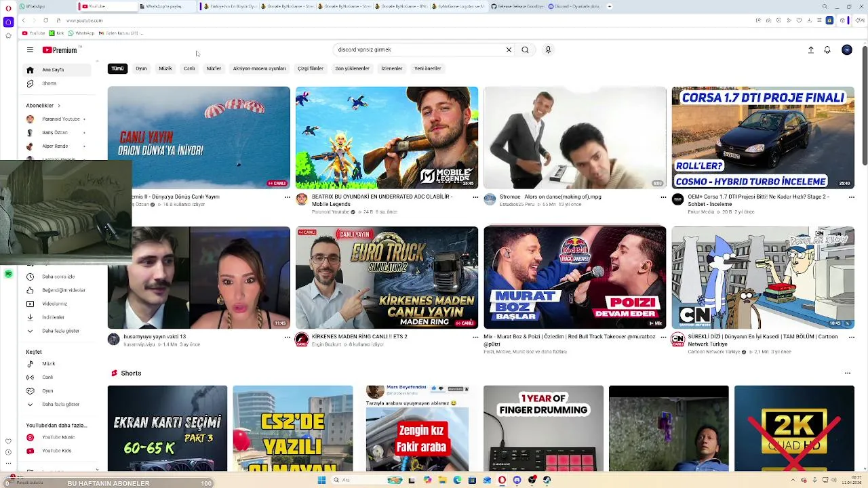Open the notifications bell
This screenshot has width=868, height=488.
pos(827,49)
